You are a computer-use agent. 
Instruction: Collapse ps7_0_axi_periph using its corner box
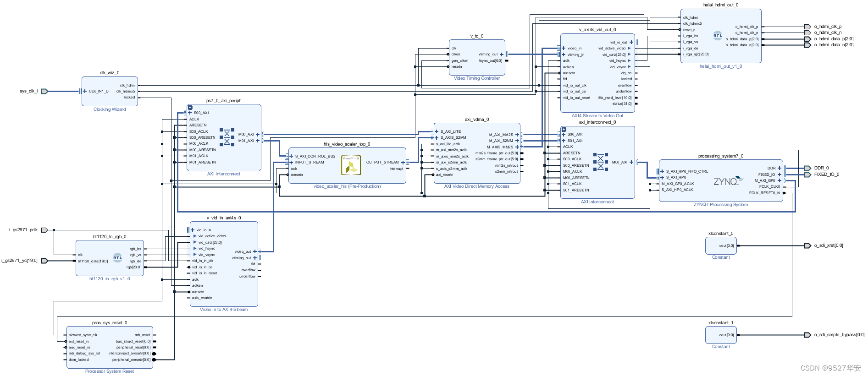click(x=190, y=108)
